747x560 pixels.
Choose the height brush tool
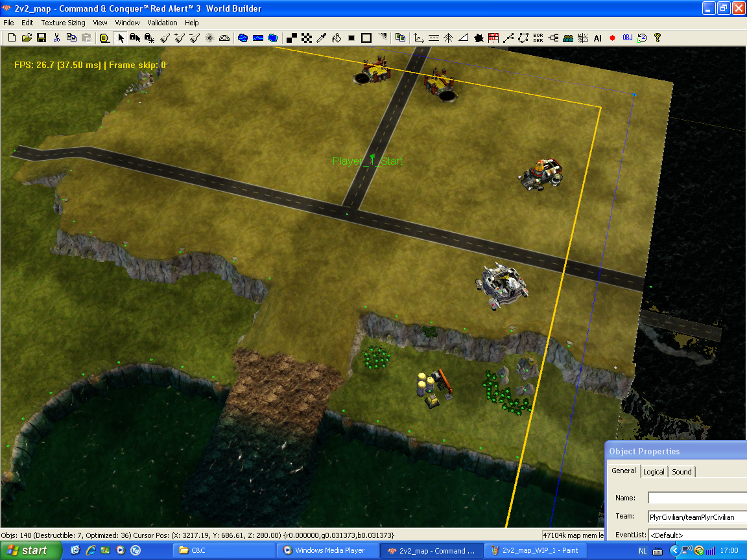pos(165,38)
